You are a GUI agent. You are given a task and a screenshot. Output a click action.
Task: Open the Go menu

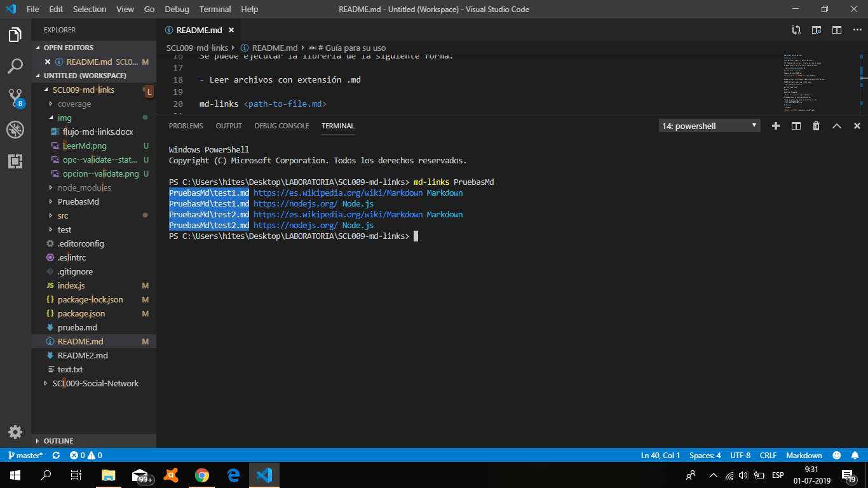149,9
